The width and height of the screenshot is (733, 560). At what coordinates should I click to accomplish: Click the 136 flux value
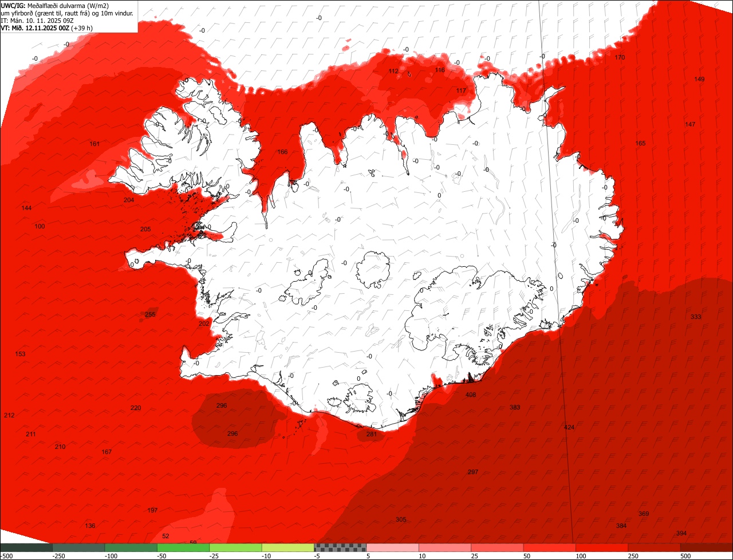tap(90, 526)
